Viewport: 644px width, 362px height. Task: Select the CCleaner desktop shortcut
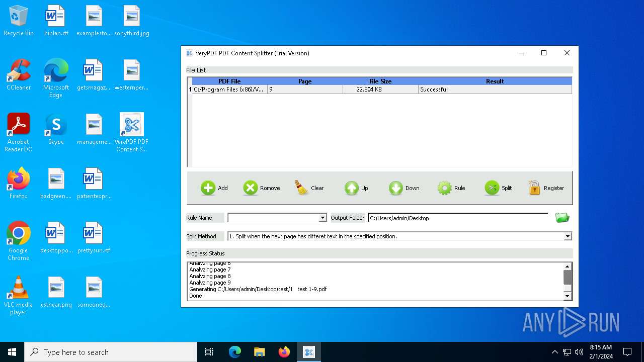[19, 75]
